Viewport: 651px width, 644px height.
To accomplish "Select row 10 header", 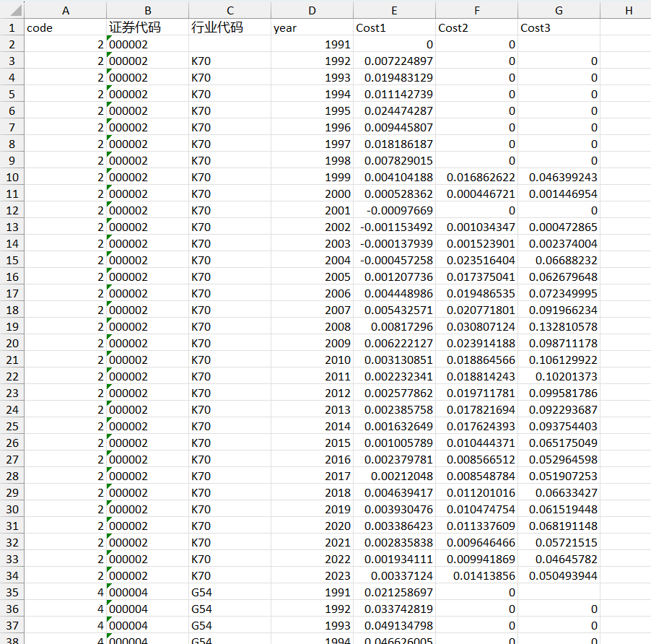I will coord(12,178).
